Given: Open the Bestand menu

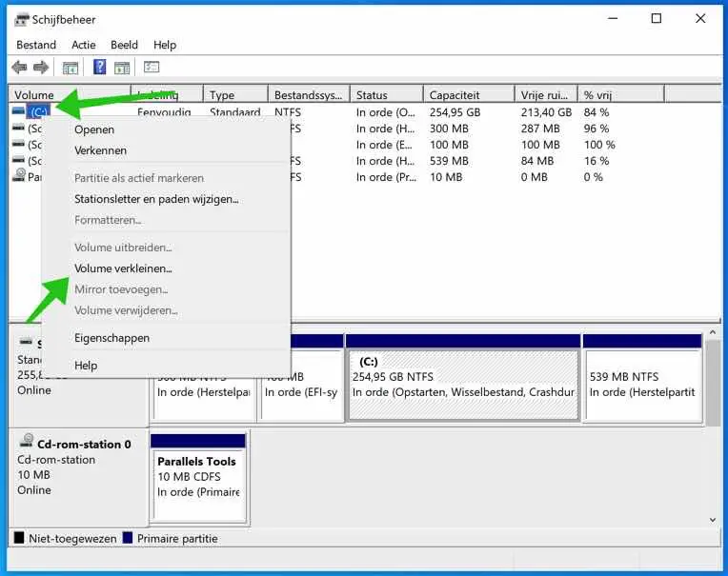Looking at the screenshot, I should (36, 45).
